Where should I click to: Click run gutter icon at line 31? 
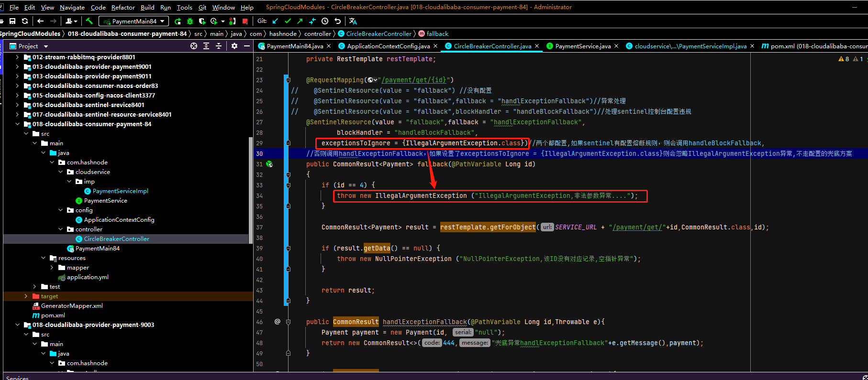click(269, 164)
